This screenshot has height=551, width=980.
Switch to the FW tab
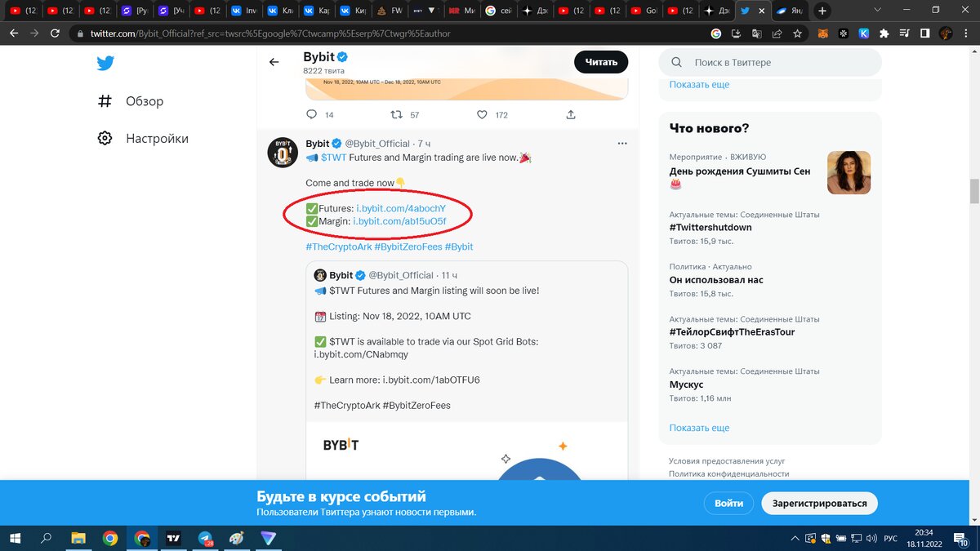coord(389,11)
